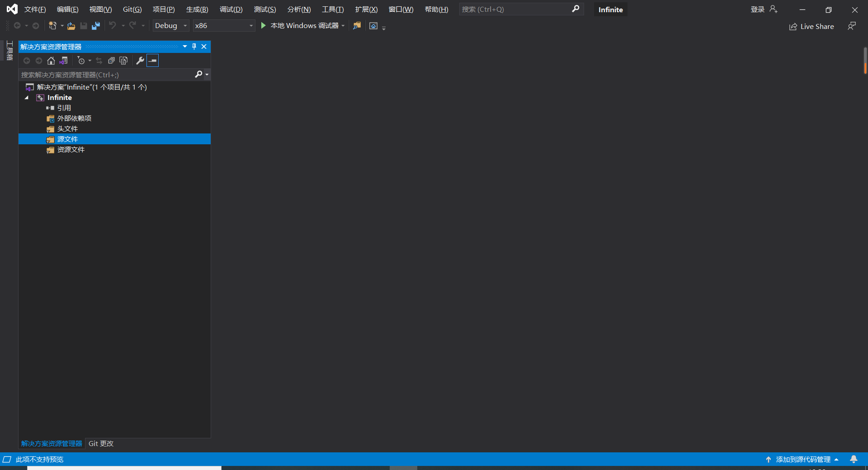The image size is (868, 470).
Task: Click the Visual Studio logo icon
Action: (12, 9)
